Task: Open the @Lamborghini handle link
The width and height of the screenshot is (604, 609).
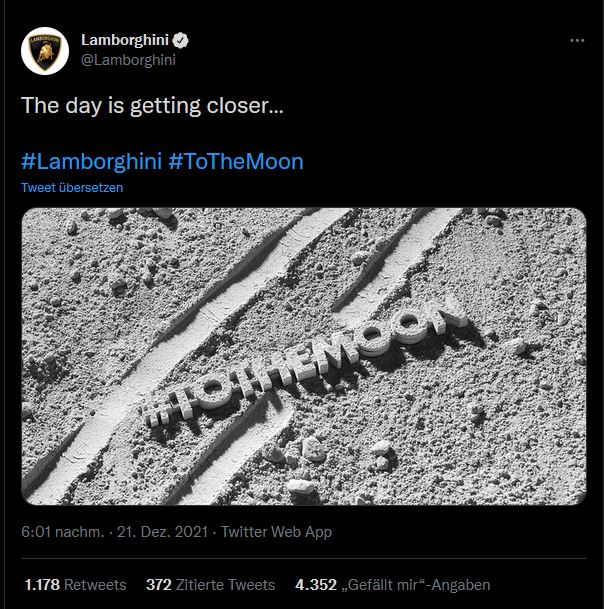Action: 128,59
